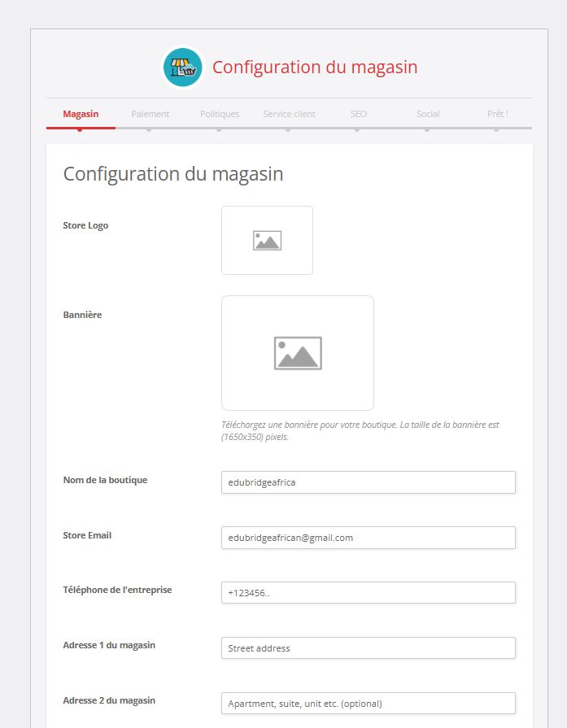Click the red Configuration du magasin title
Image resolution: width=567 pixels, height=728 pixels.
tap(315, 68)
